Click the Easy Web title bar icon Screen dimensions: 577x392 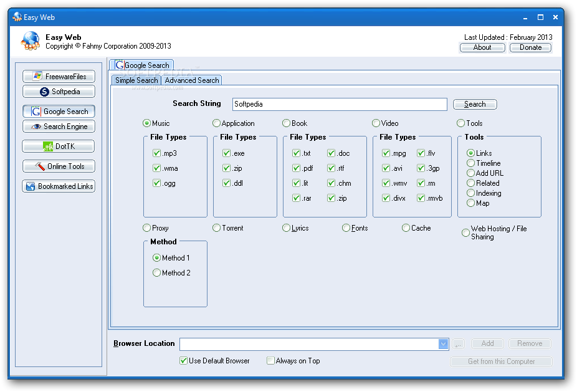coord(17,17)
